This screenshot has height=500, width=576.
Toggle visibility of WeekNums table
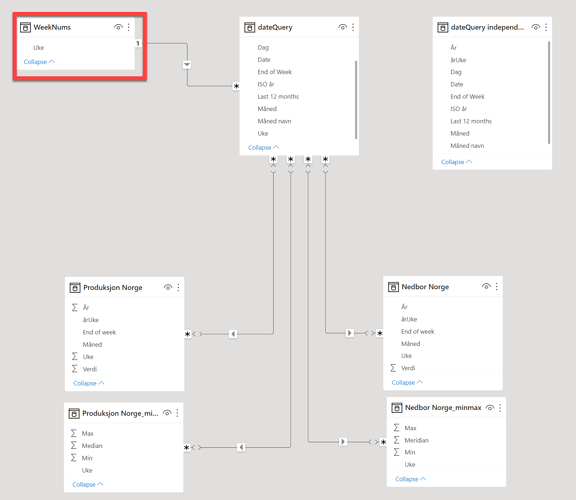click(118, 27)
